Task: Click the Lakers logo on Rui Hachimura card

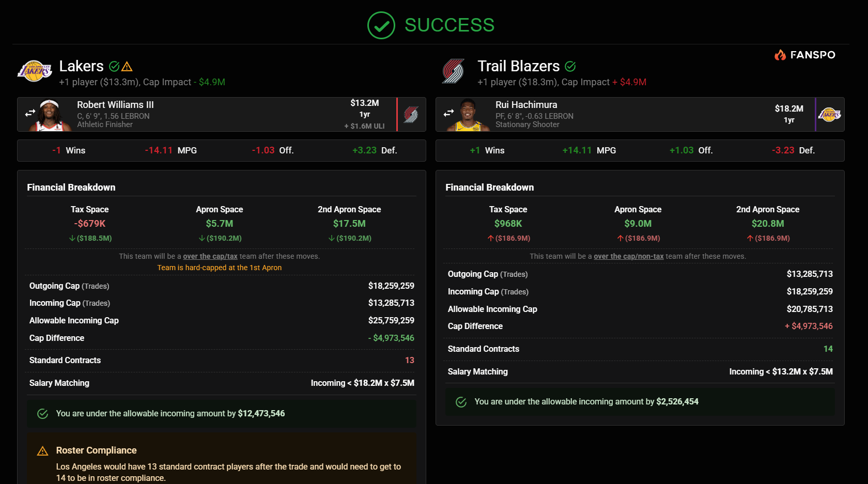Action: [830, 115]
